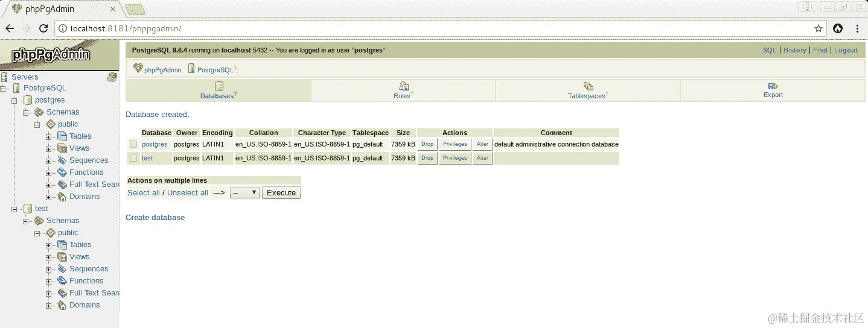This screenshot has width=868, height=328.
Task: Click Schemas icon under test database
Action: pyautogui.click(x=39, y=221)
